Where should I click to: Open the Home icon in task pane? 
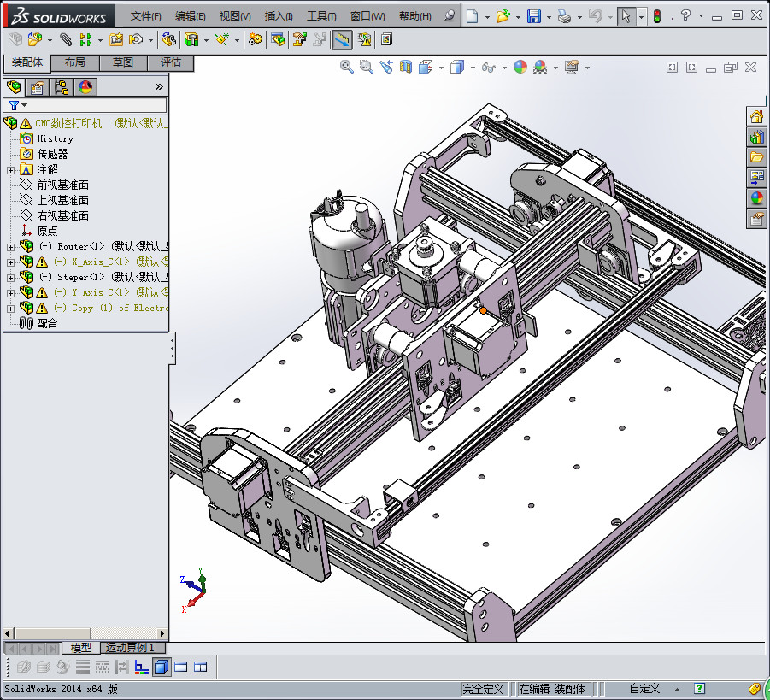point(756,117)
